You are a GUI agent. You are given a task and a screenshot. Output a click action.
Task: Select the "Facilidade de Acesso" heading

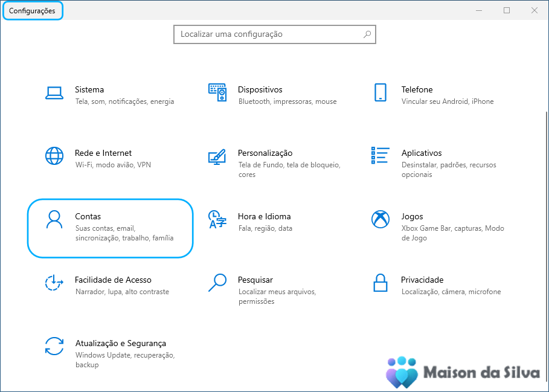113,280
